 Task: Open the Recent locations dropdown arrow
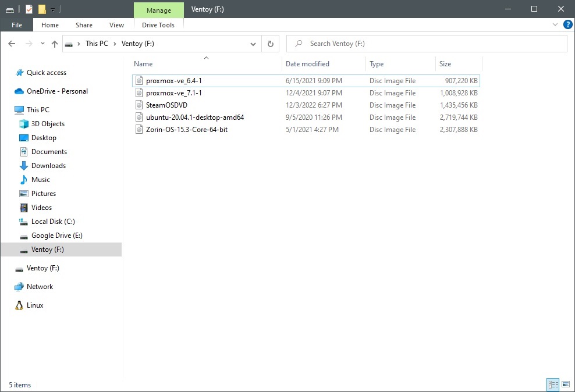pyautogui.click(x=42, y=44)
